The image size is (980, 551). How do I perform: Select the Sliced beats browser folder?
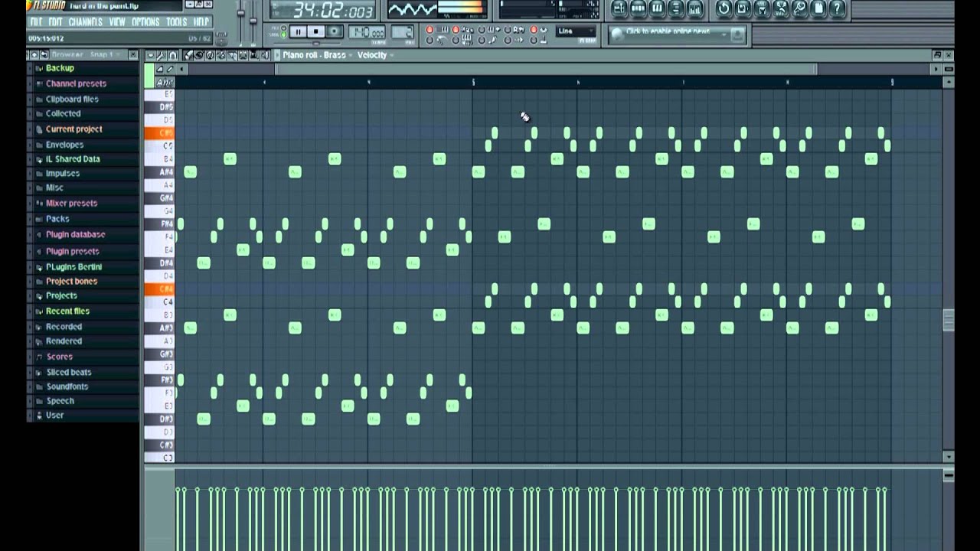pyautogui.click(x=69, y=372)
